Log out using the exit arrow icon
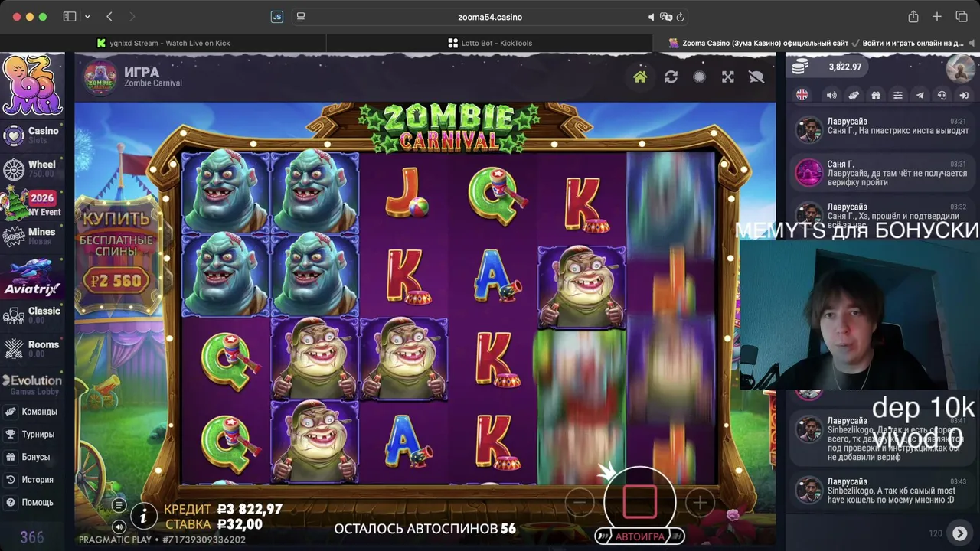Image resolution: width=980 pixels, height=551 pixels. (964, 95)
